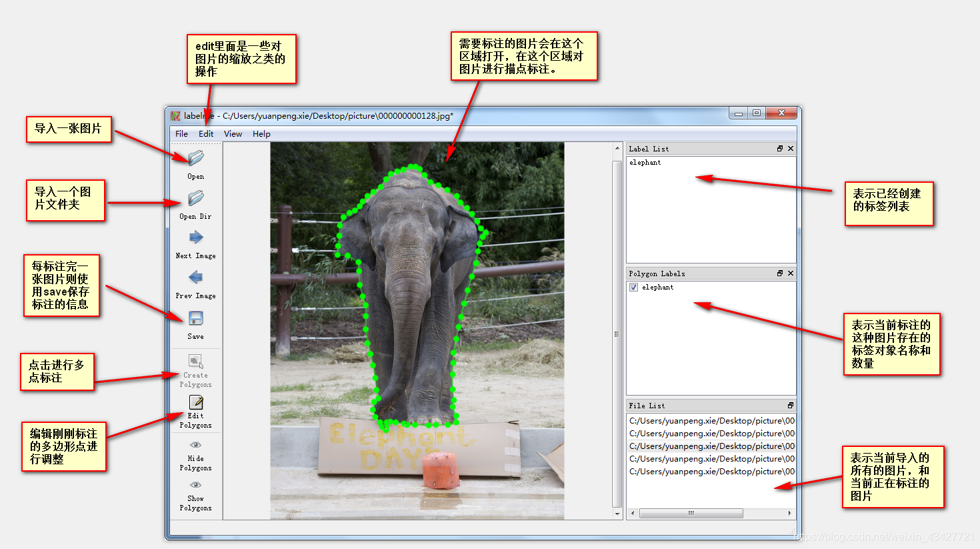Click the File List horizontal scrollbar
The height and width of the screenshot is (549, 980).
click(691, 513)
